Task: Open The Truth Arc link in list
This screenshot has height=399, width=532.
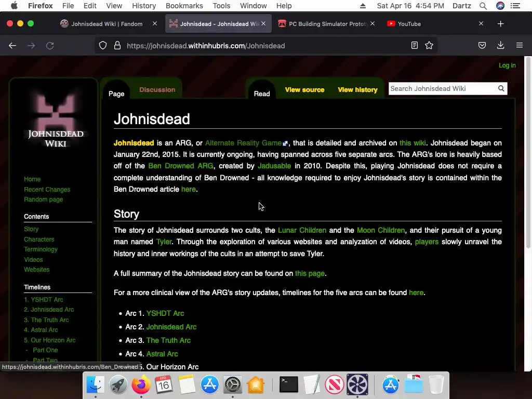Action: [169, 340]
